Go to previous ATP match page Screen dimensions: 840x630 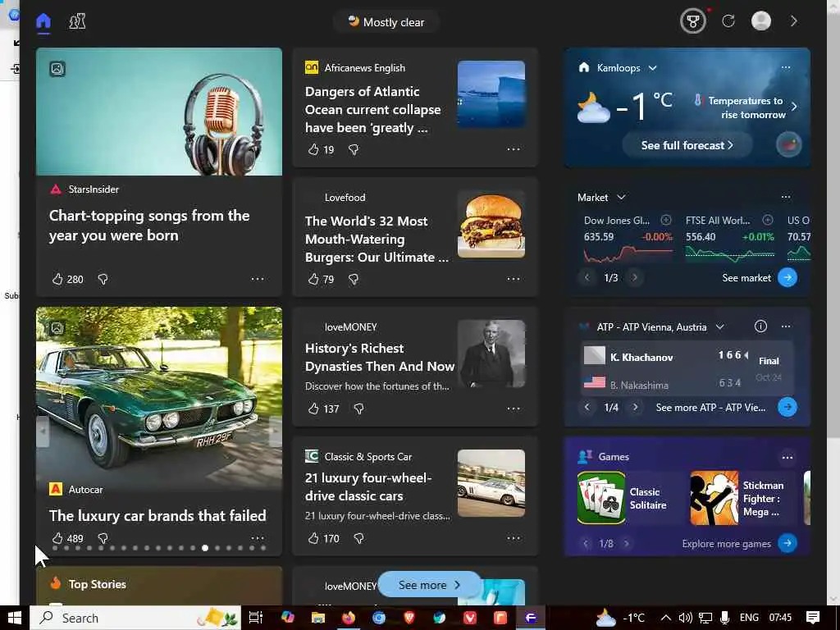click(587, 407)
